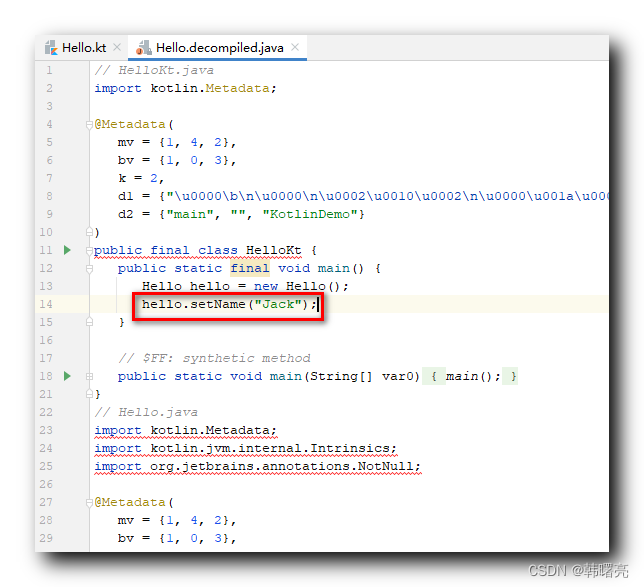Click the bv = {1, 0, 3} line 6
The height and width of the screenshot is (587, 644).
(177, 160)
